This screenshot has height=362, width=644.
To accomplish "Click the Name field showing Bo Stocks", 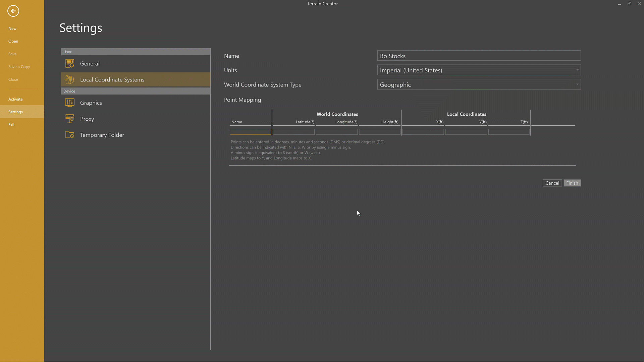I will tap(479, 56).
